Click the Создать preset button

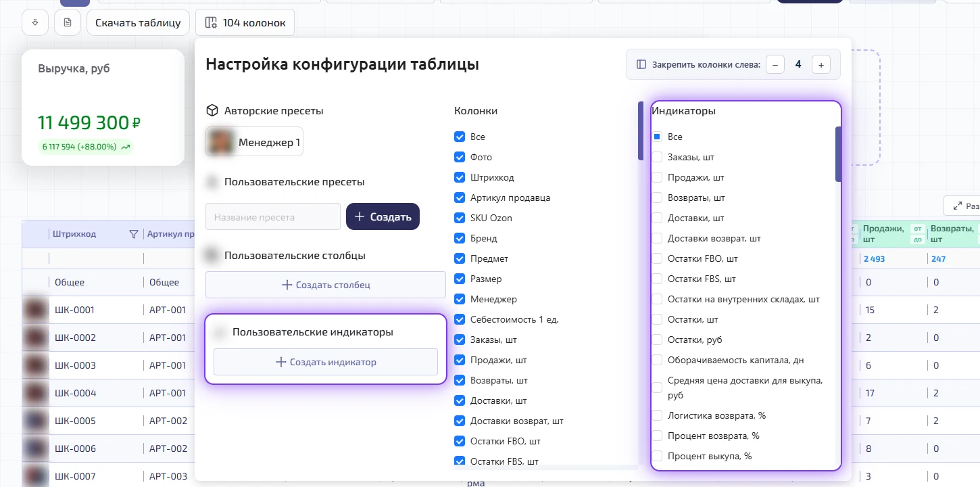pos(383,216)
